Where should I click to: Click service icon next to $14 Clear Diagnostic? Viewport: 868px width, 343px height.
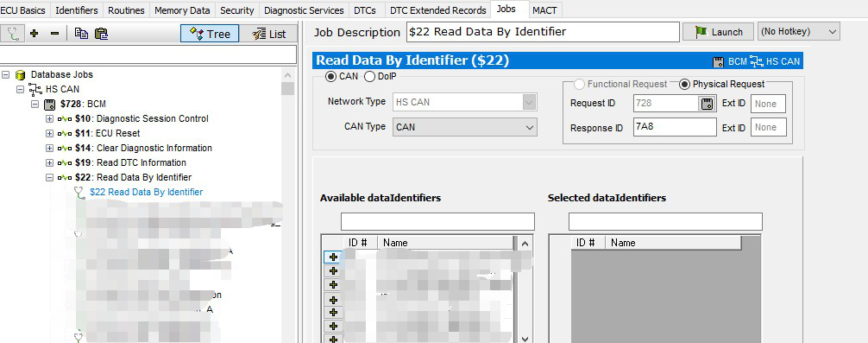point(65,148)
